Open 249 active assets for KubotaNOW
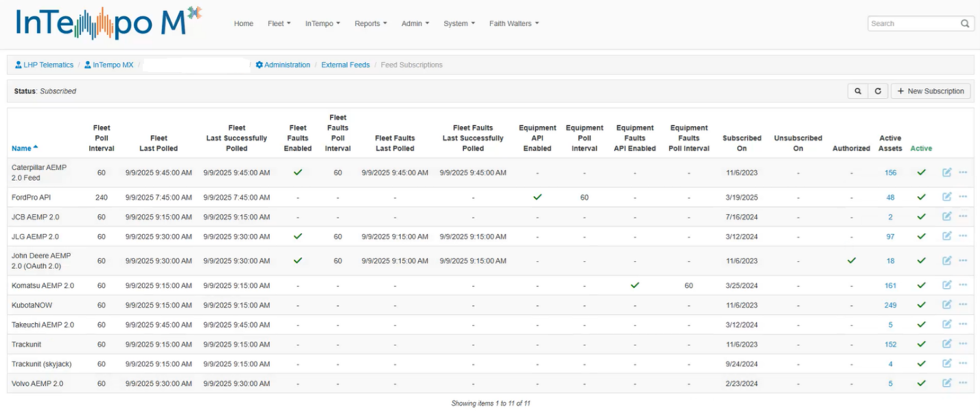Viewport: 980px width, 413px height. pyautogui.click(x=890, y=305)
